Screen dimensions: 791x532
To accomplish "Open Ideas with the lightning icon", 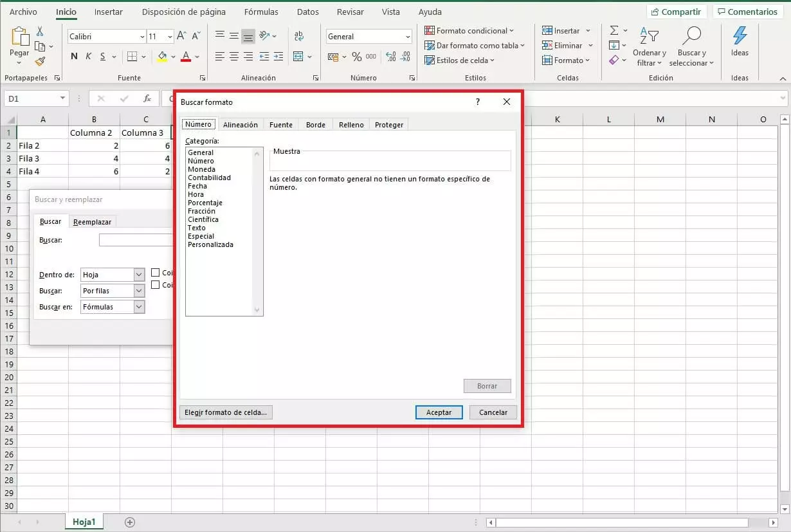I will pos(740,41).
